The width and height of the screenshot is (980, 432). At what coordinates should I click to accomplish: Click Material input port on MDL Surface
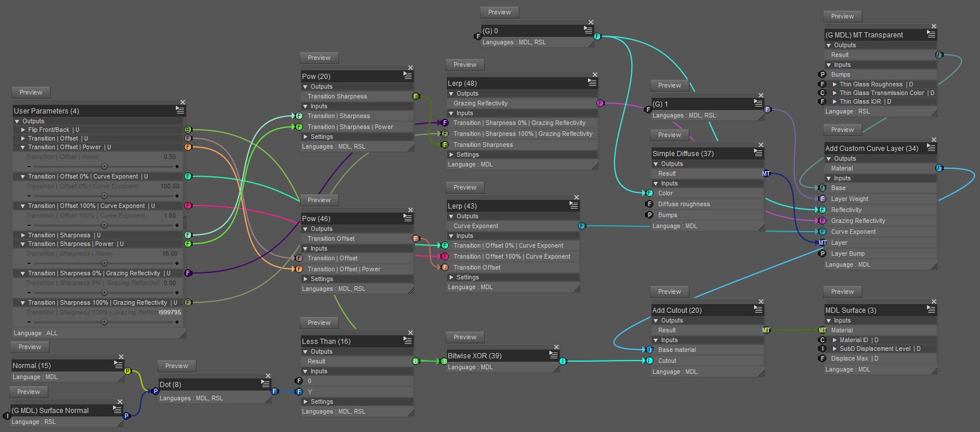(823, 330)
